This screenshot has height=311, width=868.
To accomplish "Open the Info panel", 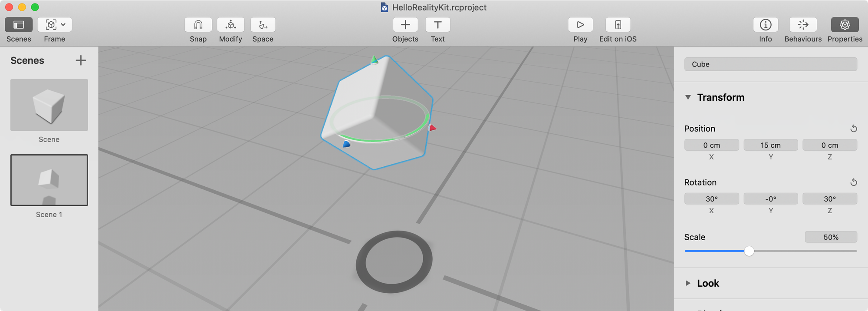I will [765, 25].
